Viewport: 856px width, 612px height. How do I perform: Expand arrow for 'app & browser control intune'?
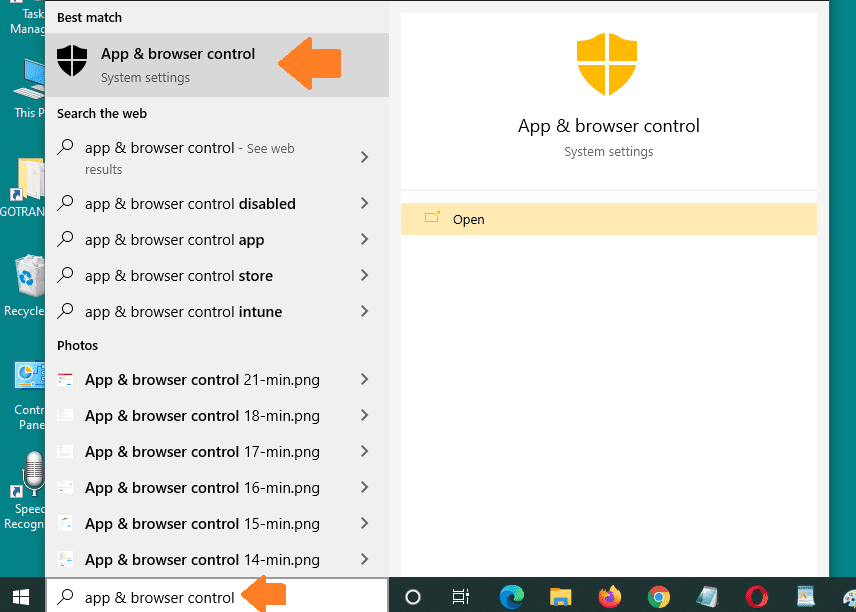click(364, 312)
